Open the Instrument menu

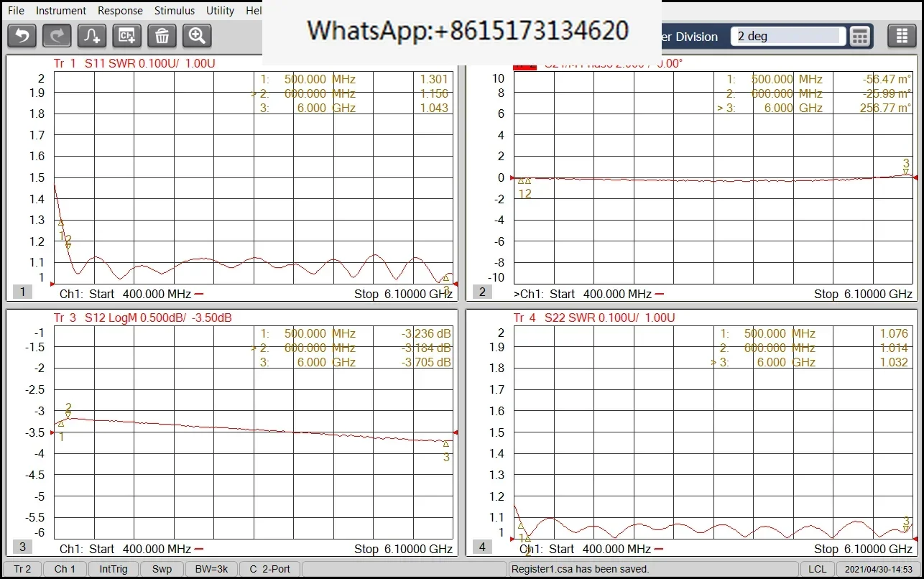(61, 11)
